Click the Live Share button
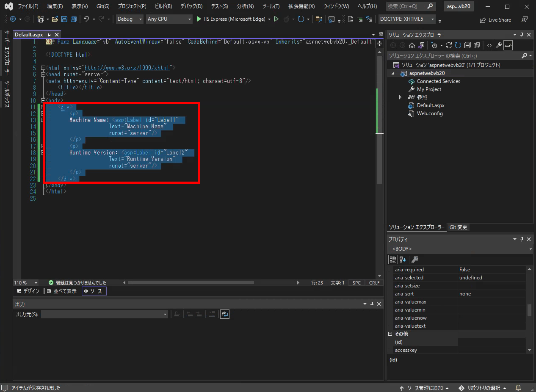 coord(495,19)
